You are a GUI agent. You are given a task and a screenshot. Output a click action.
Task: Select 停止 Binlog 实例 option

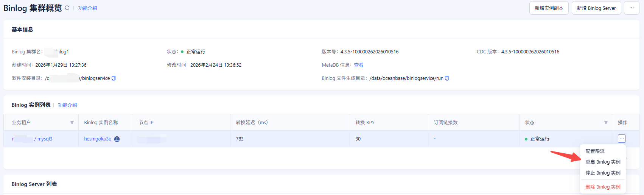(x=603, y=173)
